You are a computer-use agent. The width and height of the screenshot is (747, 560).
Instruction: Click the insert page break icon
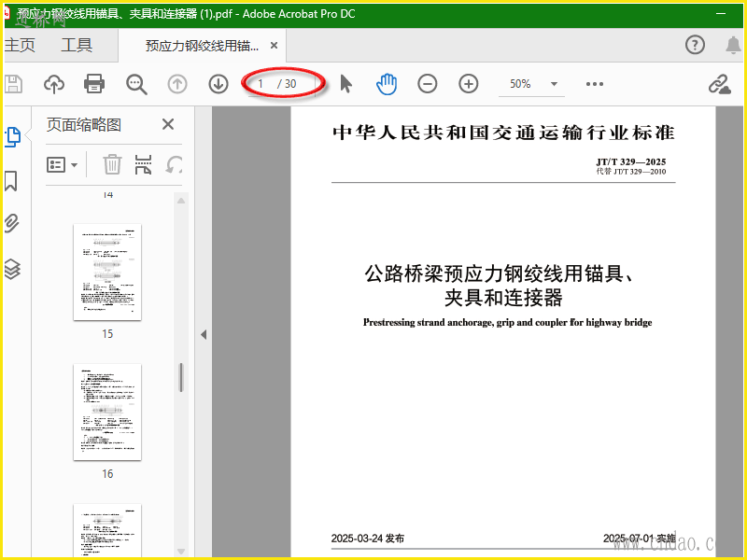click(x=143, y=164)
